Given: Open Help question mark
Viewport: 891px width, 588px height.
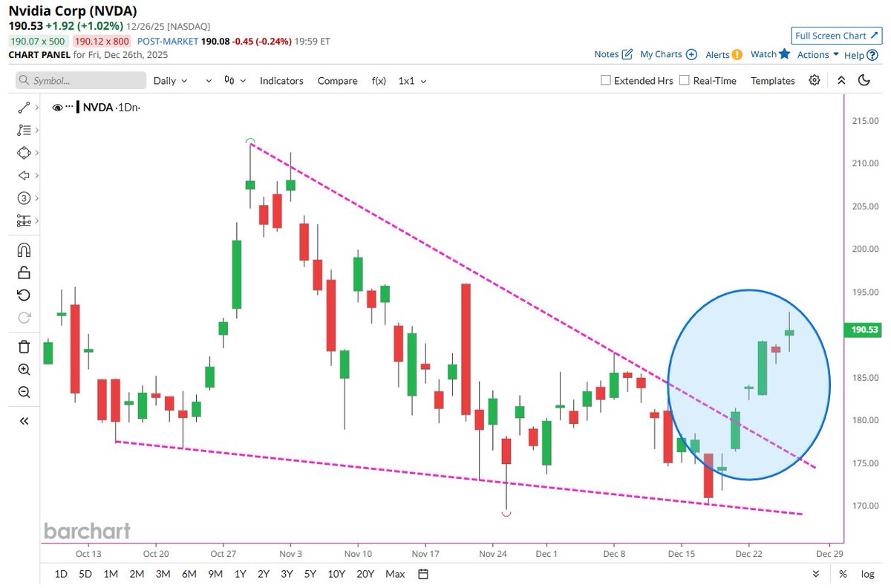Looking at the screenshot, I should [860, 54].
